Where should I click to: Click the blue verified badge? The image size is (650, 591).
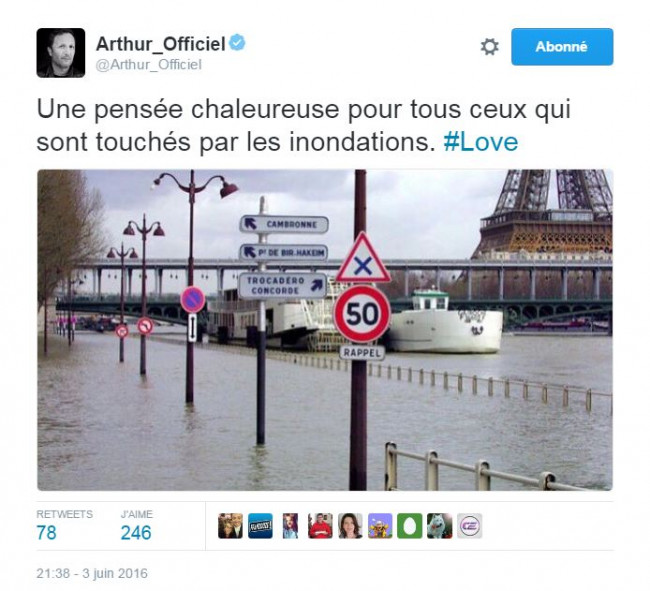click(238, 42)
